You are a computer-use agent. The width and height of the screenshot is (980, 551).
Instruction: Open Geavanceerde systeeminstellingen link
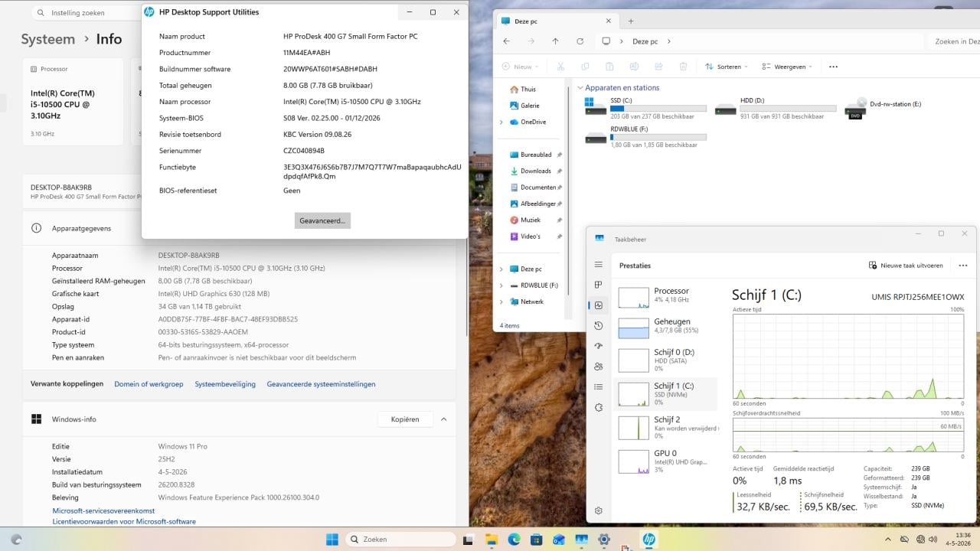(321, 384)
